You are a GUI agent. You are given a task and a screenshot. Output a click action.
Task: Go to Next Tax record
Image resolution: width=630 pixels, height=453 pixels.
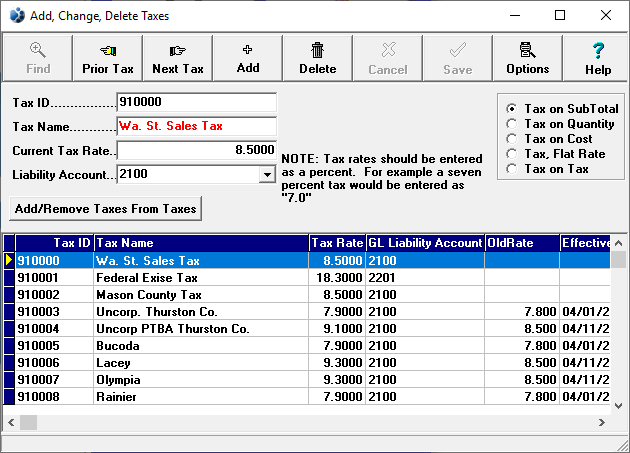[178, 57]
